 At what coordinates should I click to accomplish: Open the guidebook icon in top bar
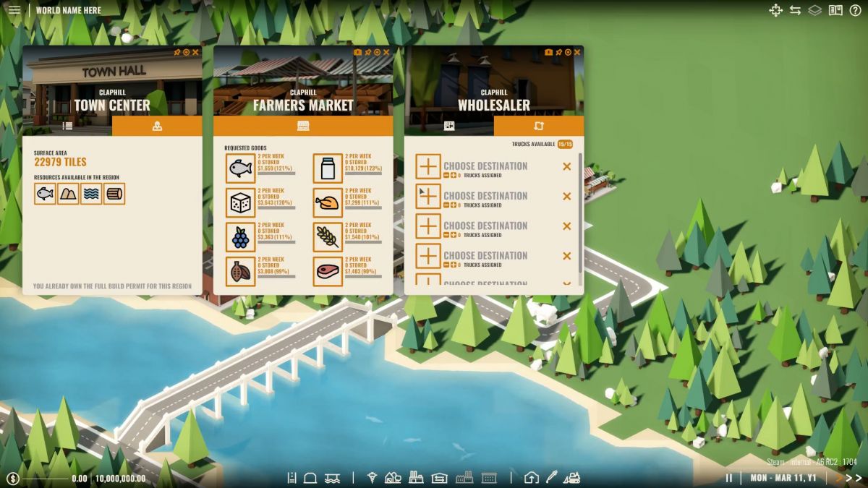click(835, 10)
